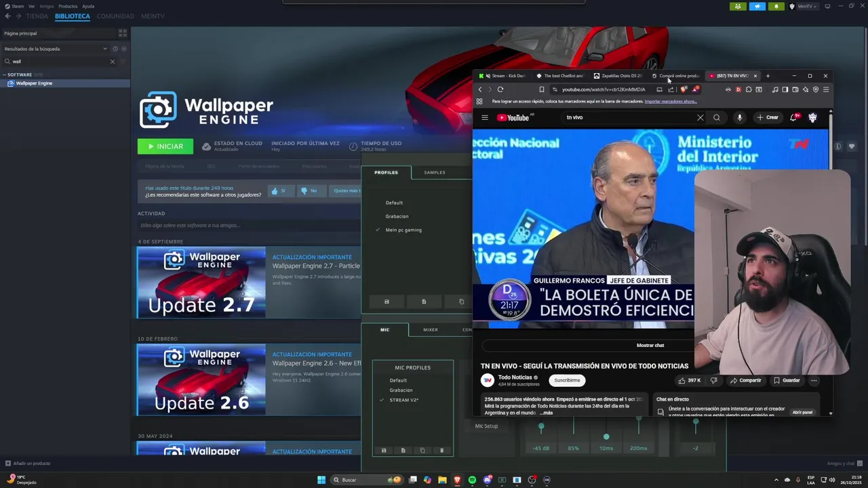
Task: Click the ready-to-play filter icon in Steam sidebar
Action: tap(123, 49)
